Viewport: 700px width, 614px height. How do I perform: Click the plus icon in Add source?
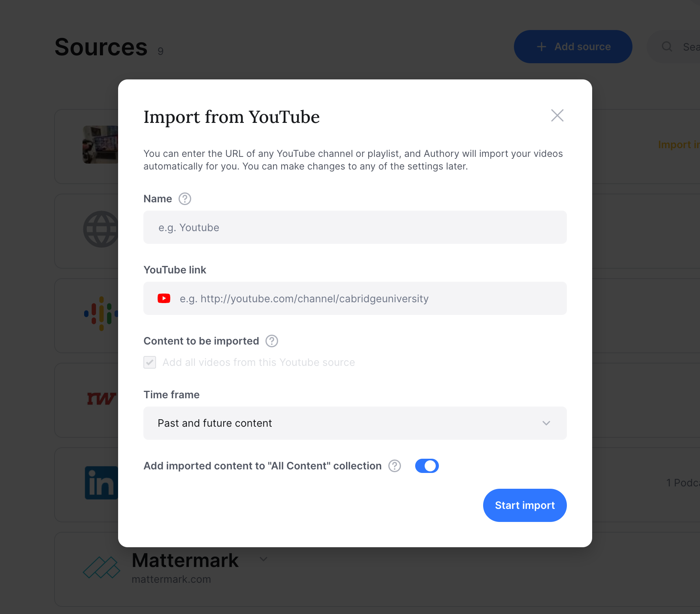(x=542, y=47)
